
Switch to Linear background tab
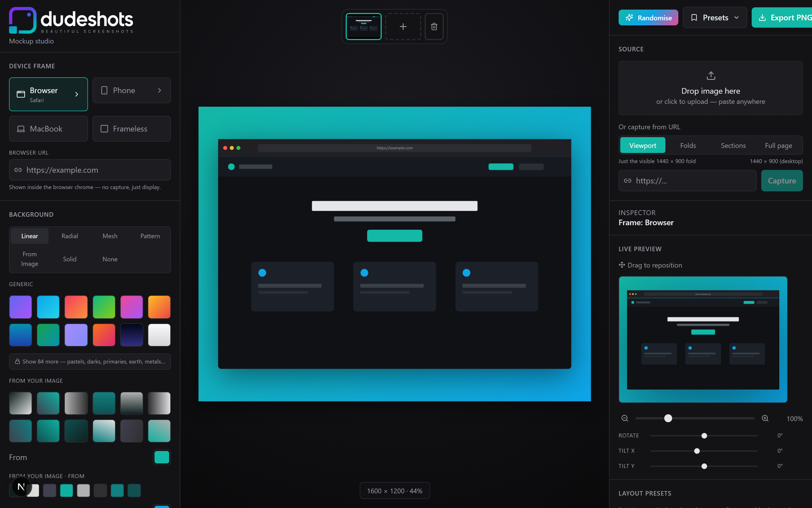point(30,236)
